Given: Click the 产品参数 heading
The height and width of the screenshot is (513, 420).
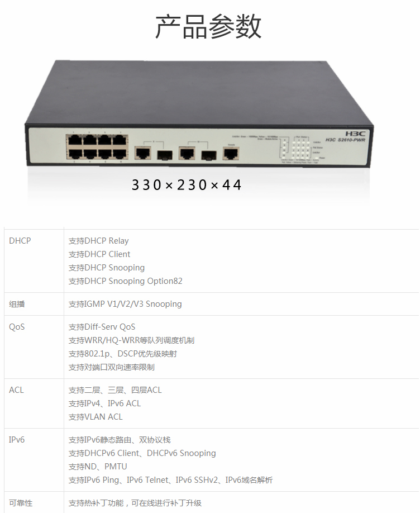Looking at the screenshot, I should click(x=208, y=26).
